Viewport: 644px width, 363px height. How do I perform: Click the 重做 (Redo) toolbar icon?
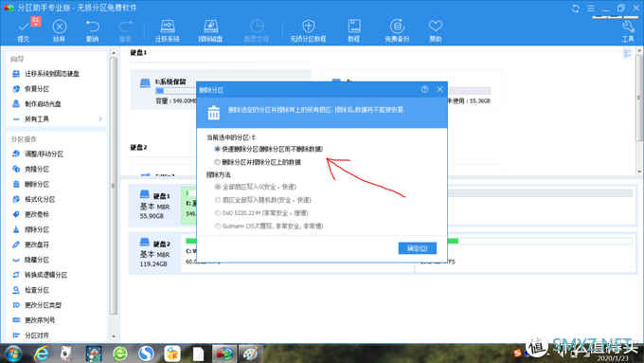125,27
